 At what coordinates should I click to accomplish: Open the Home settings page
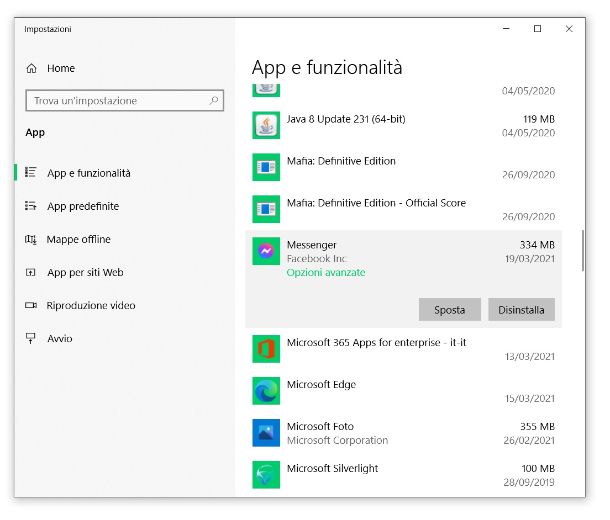click(x=61, y=68)
